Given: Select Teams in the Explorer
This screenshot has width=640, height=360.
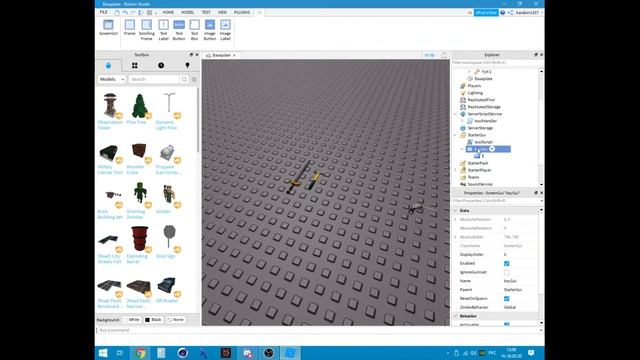Looking at the screenshot, I should (473, 177).
